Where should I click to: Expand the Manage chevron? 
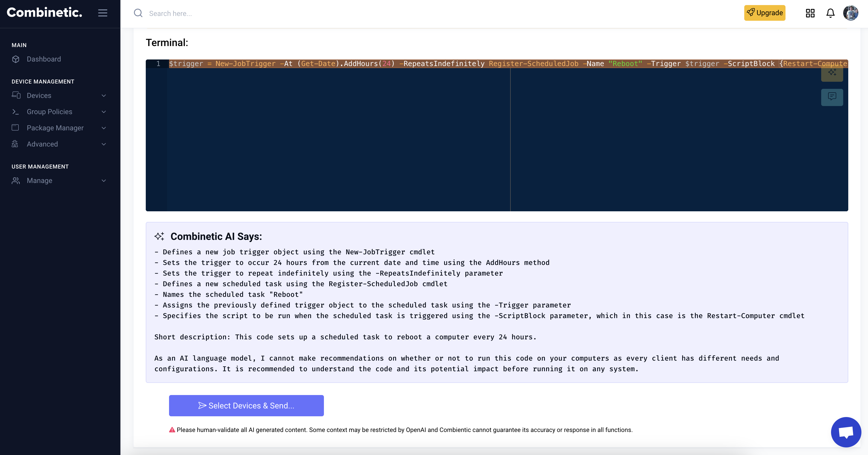[104, 181]
